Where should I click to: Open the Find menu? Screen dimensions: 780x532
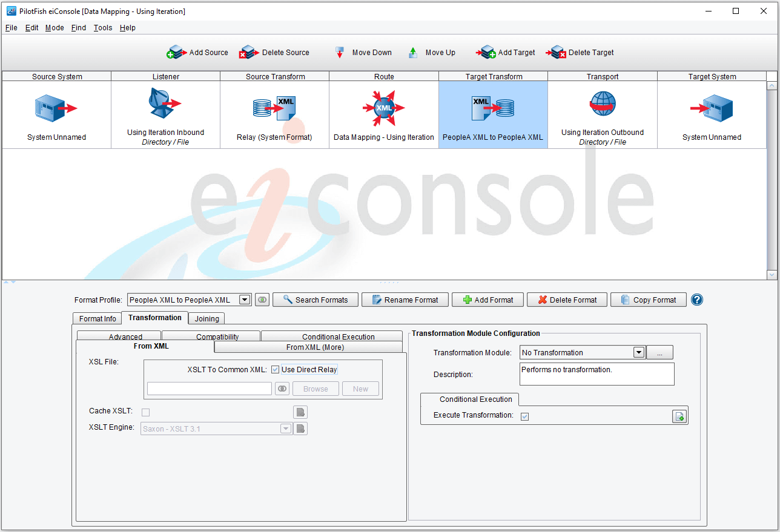point(79,28)
